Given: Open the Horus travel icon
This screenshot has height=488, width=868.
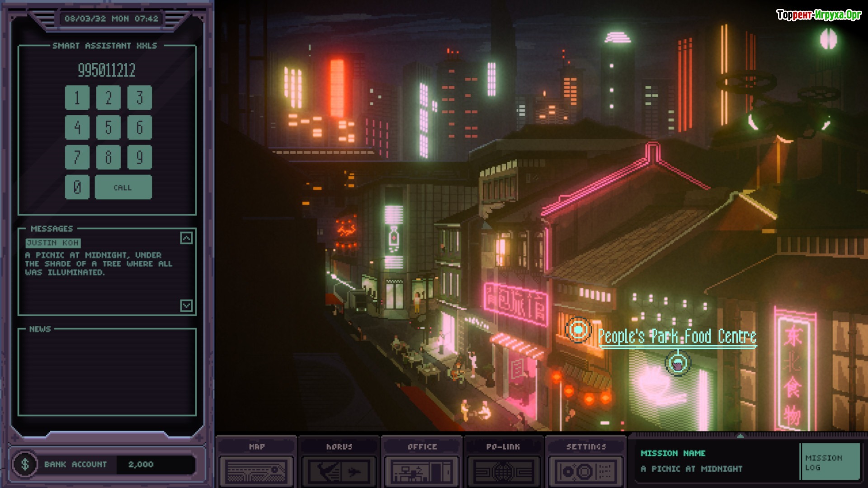Looking at the screenshot, I should [339, 471].
